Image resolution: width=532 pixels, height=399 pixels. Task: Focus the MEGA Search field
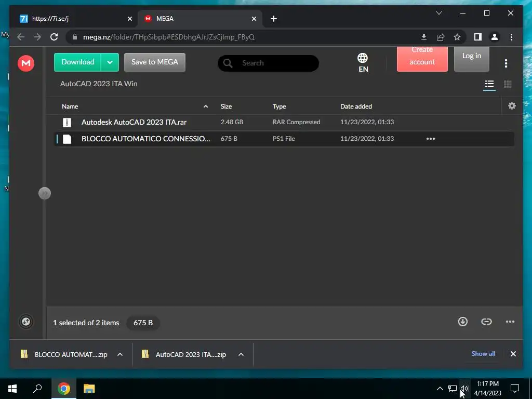(x=268, y=63)
